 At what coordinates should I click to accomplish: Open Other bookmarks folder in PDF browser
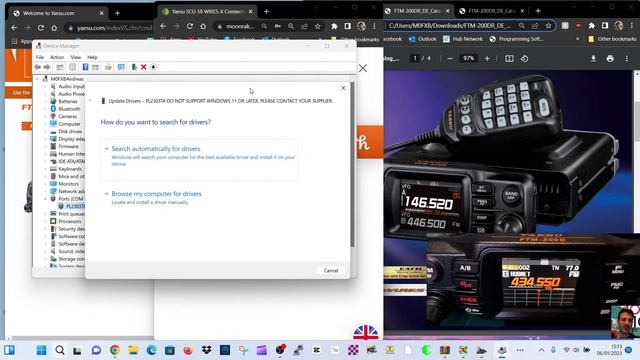point(612,39)
